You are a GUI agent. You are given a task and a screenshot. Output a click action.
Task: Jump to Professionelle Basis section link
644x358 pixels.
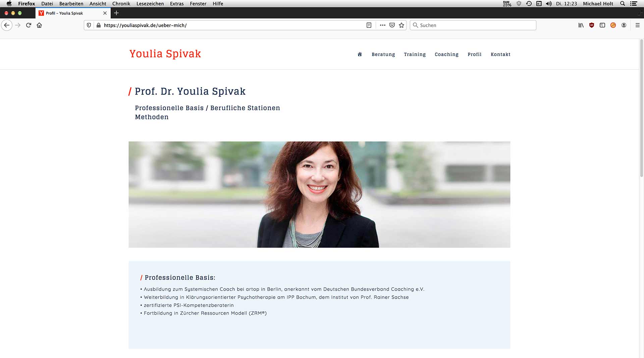pyautogui.click(x=169, y=108)
